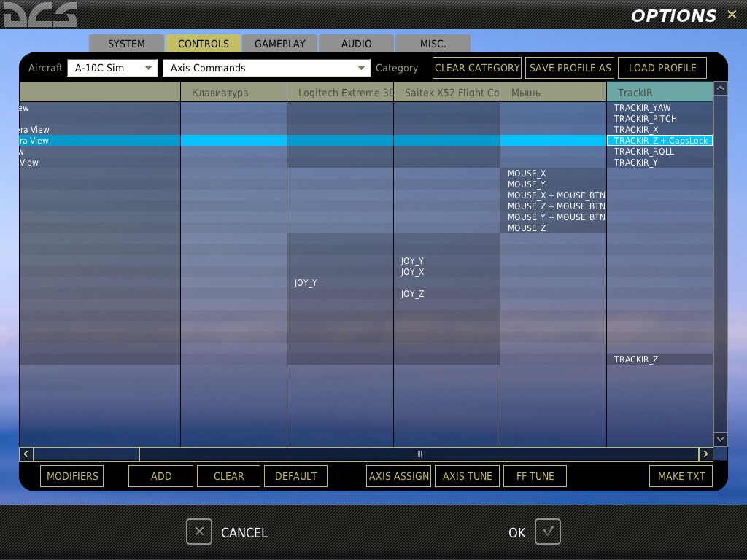Open the Aircraft A-10C Sim dropdown
This screenshot has height=560, width=747.
pyautogui.click(x=112, y=68)
